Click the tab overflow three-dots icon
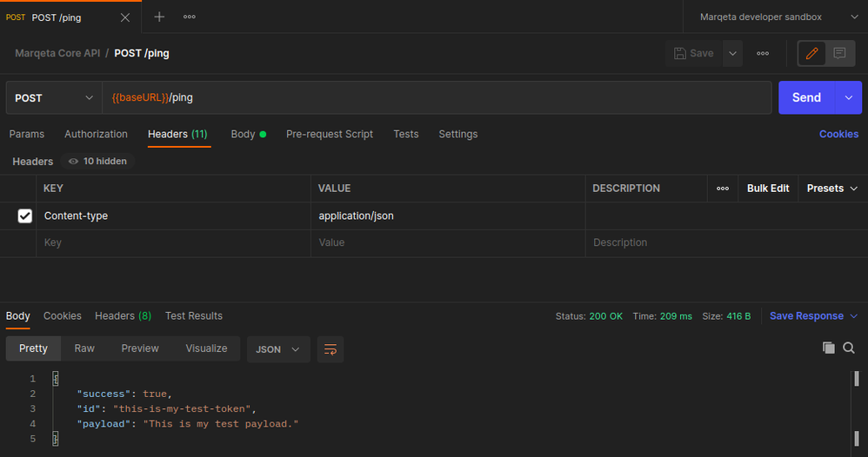Viewport: 868px width, 457px height. click(x=189, y=17)
